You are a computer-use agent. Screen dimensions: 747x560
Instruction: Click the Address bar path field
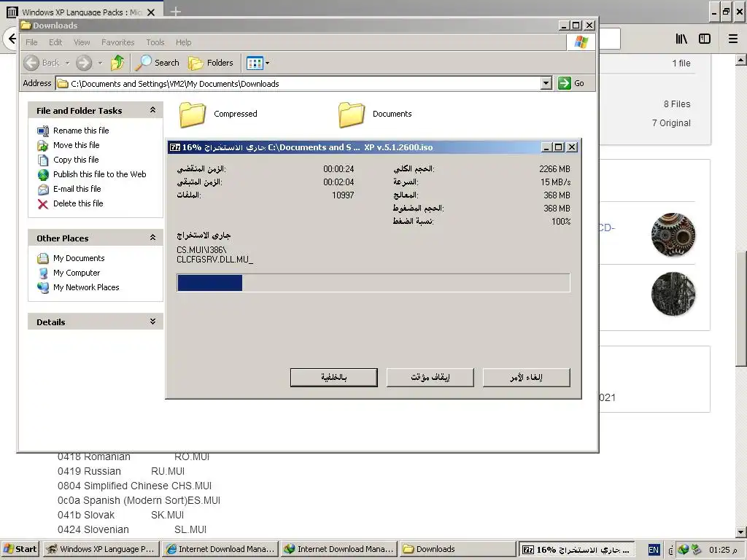point(298,83)
